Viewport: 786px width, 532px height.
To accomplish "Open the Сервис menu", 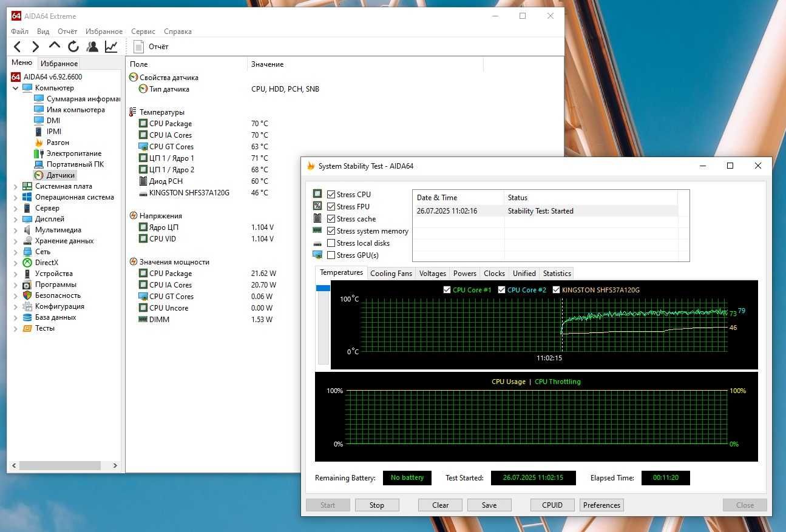I will click(x=143, y=32).
